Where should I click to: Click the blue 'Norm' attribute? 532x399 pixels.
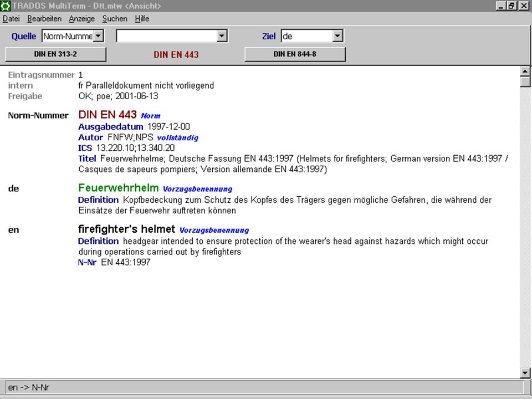151,116
